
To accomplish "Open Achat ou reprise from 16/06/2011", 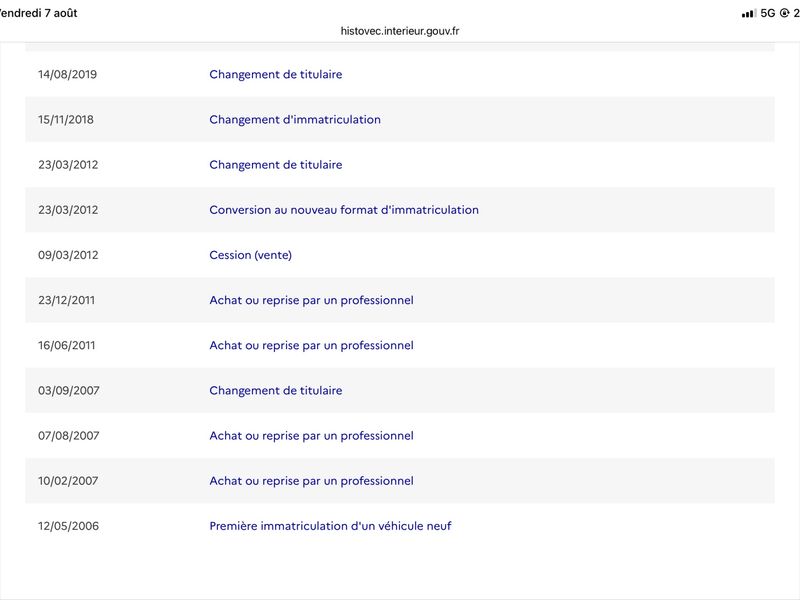I will (311, 345).
